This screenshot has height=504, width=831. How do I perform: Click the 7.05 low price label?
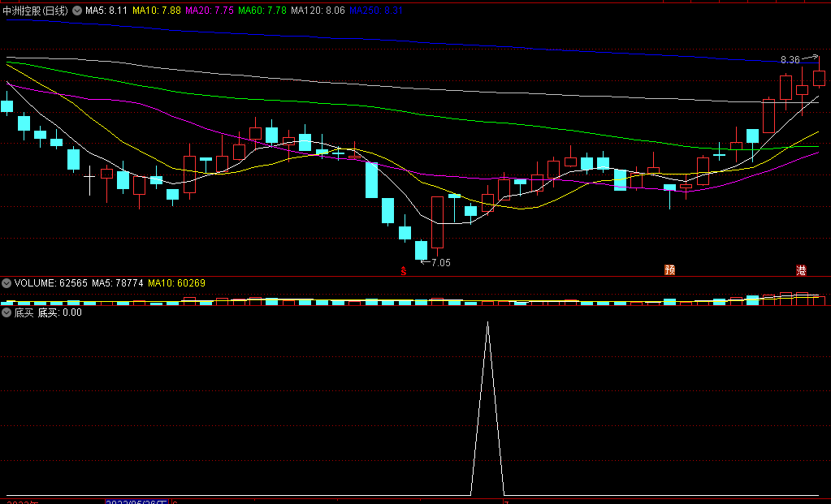click(441, 263)
